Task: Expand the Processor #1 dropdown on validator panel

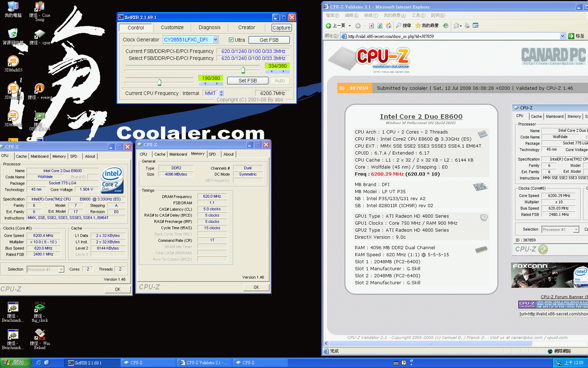Action: (x=576, y=230)
